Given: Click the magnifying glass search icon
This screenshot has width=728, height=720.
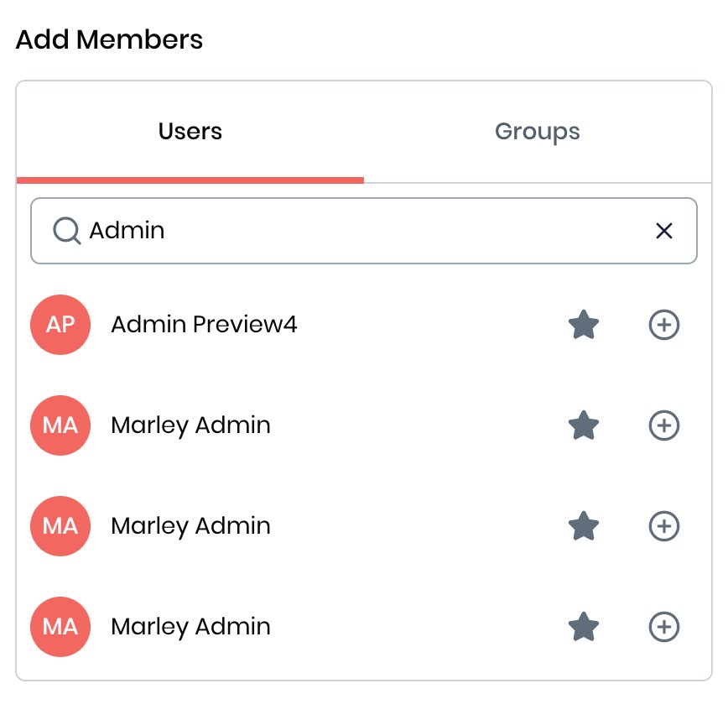Looking at the screenshot, I should pos(66,231).
